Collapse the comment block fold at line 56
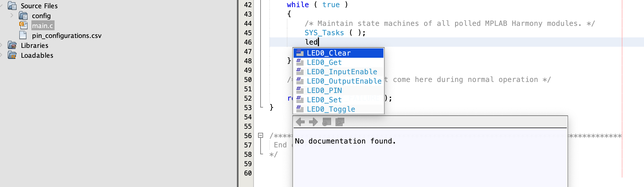 pos(261,135)
